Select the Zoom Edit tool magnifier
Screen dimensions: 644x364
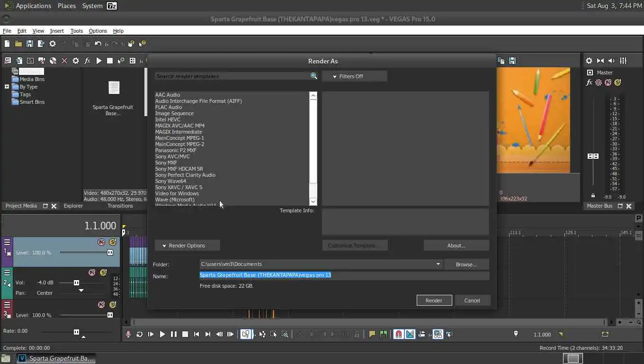click(x=285, y=334)
